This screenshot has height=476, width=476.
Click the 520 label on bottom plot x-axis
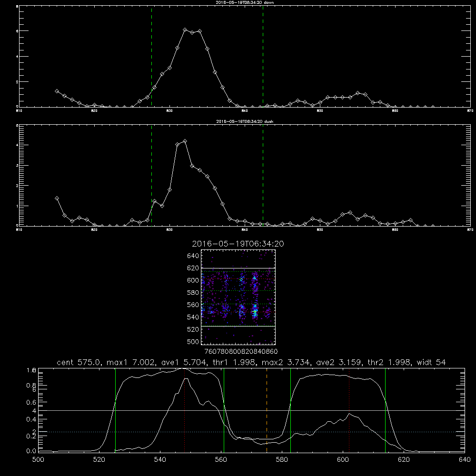pos(99,460)
